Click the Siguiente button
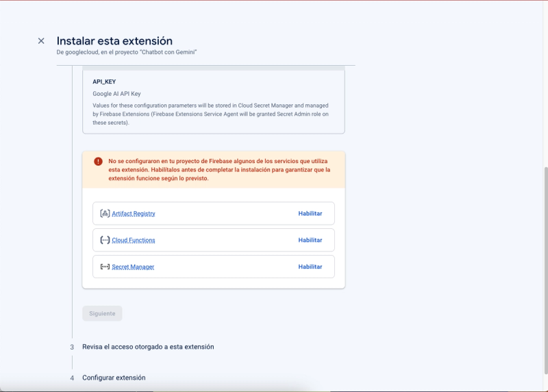Image resolution: width=548 pixels, height=392 pixels. pos(102,313)
